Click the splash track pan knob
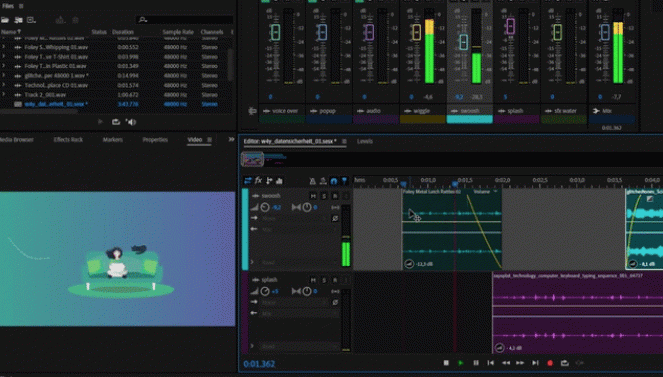663x377 pixels. pos(307,291)
